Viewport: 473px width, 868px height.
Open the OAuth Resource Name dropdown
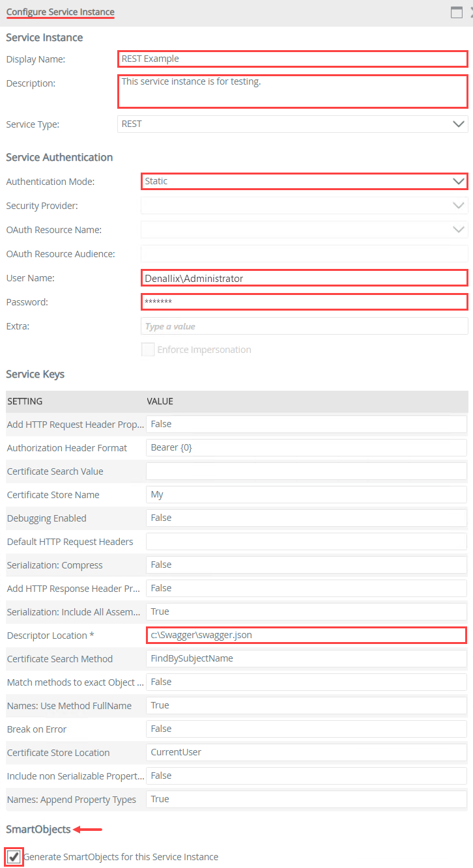pyautogui.click(x=458, y=229)
